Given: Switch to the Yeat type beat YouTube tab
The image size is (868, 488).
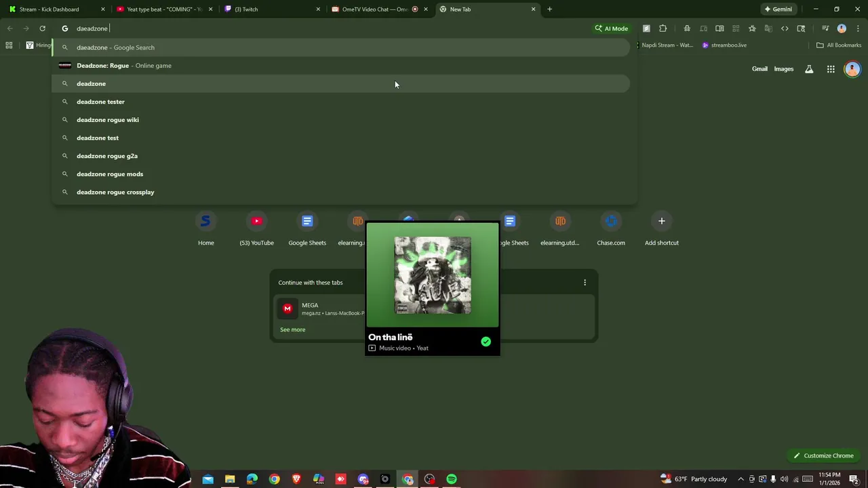Looking at the screenshot, I should 165,9.
